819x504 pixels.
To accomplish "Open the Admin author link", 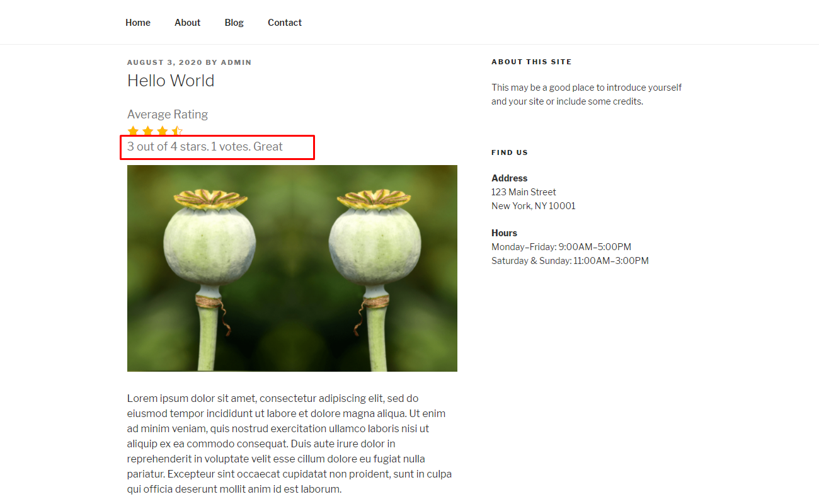I will [x=236, y=62].
